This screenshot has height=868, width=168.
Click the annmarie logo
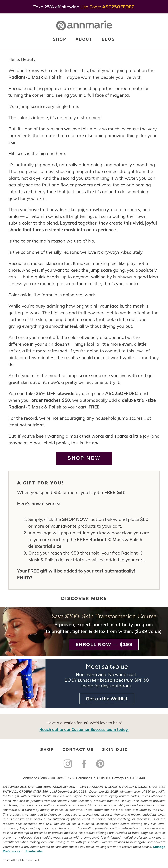pyautogui.click(x=84, y=25)
